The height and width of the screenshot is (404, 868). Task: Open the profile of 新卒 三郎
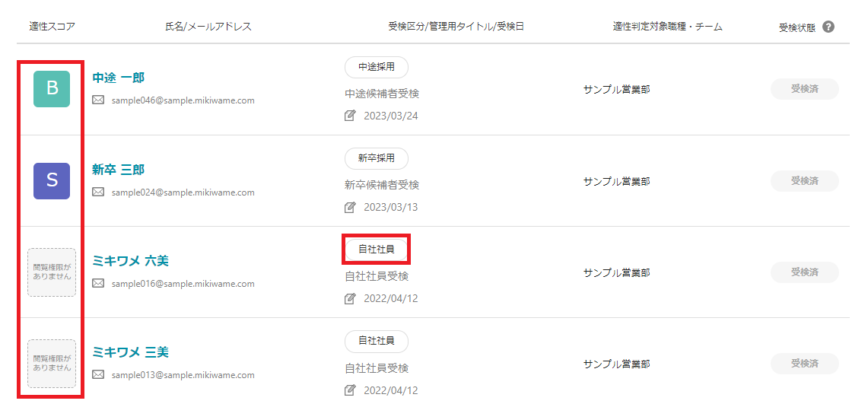[x=119, y=170]
